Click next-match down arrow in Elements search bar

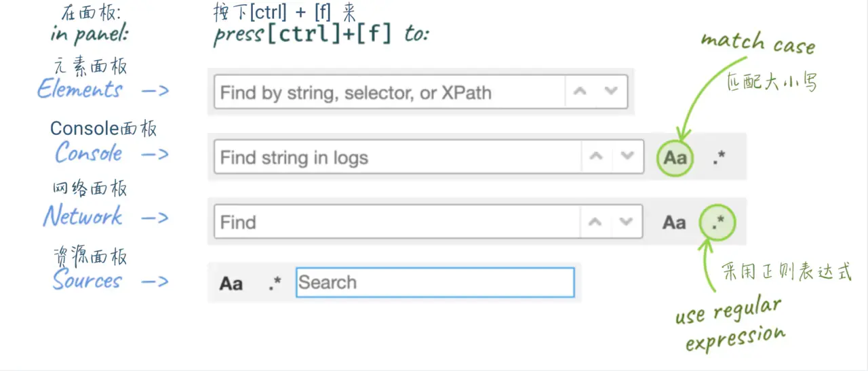(611, 92)
